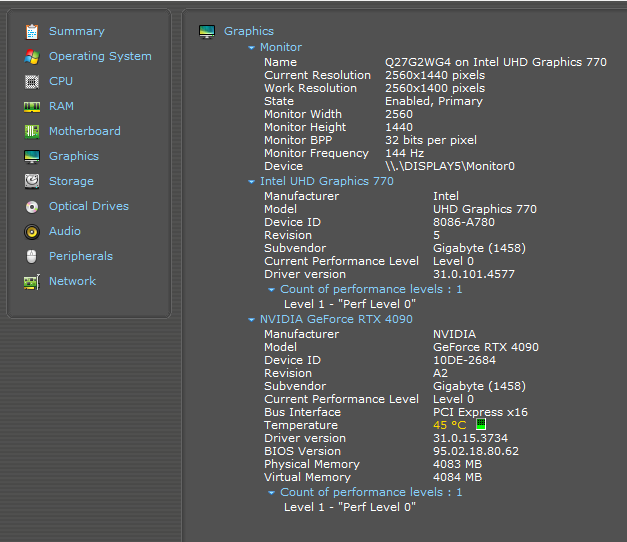Click the green temperature indicator icon

pos(481,424)
